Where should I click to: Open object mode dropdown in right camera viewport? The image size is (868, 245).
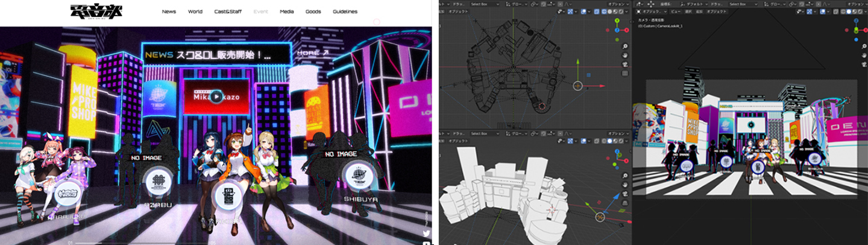point(652,11)
